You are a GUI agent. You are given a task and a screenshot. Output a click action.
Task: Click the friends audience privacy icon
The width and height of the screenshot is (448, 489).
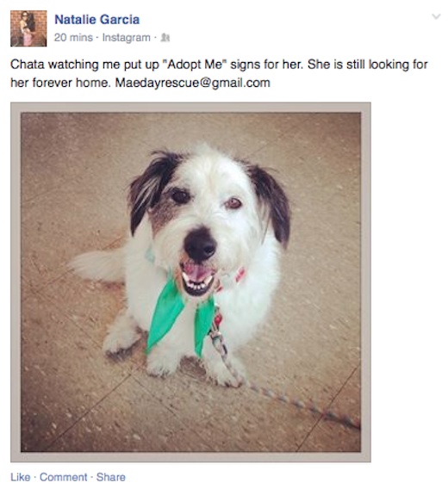[x=165, y=38]
